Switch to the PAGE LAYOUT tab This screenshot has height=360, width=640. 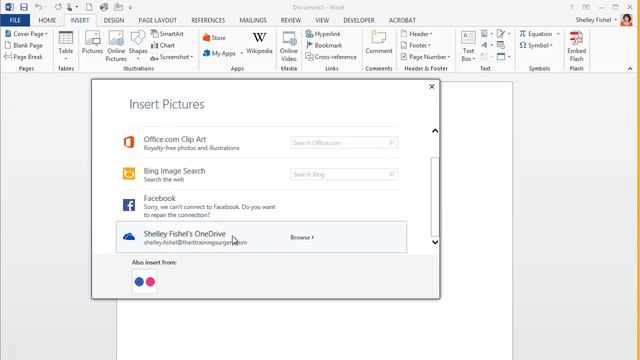(x=158, y=20)
